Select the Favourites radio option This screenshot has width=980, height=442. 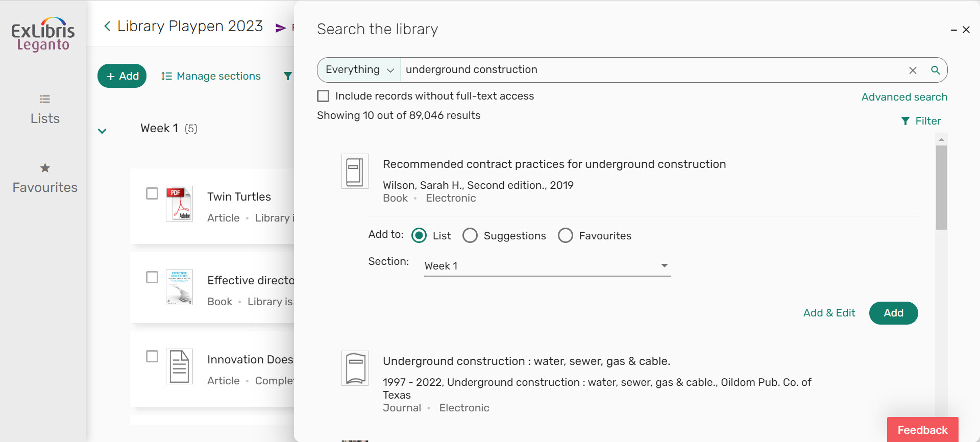coord(565,235)
